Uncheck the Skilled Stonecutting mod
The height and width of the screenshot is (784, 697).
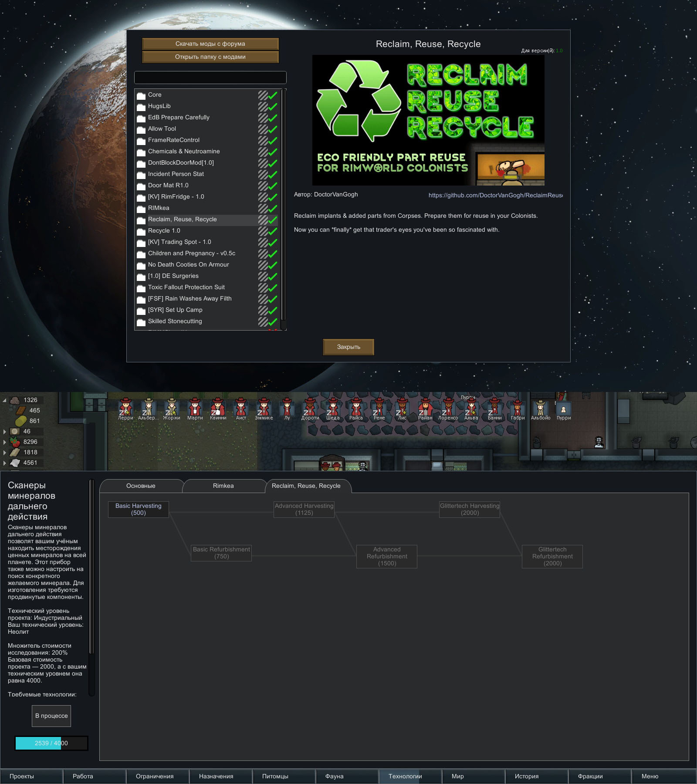[x=273, y=321]
